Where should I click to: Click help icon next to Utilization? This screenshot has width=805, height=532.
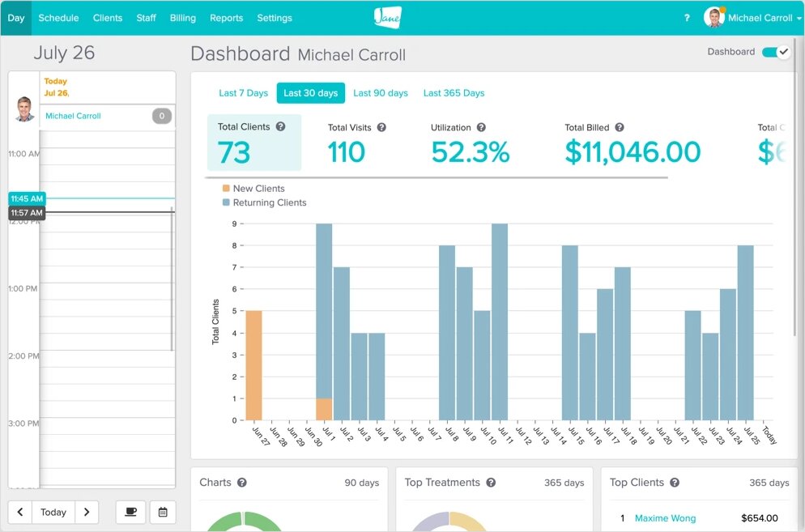(481, 127)
